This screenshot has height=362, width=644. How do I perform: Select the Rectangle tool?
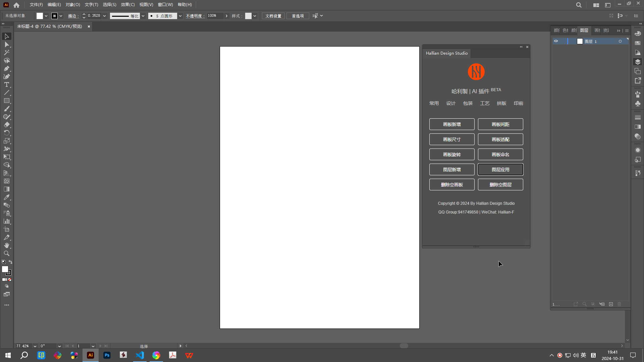coord(7,101)
